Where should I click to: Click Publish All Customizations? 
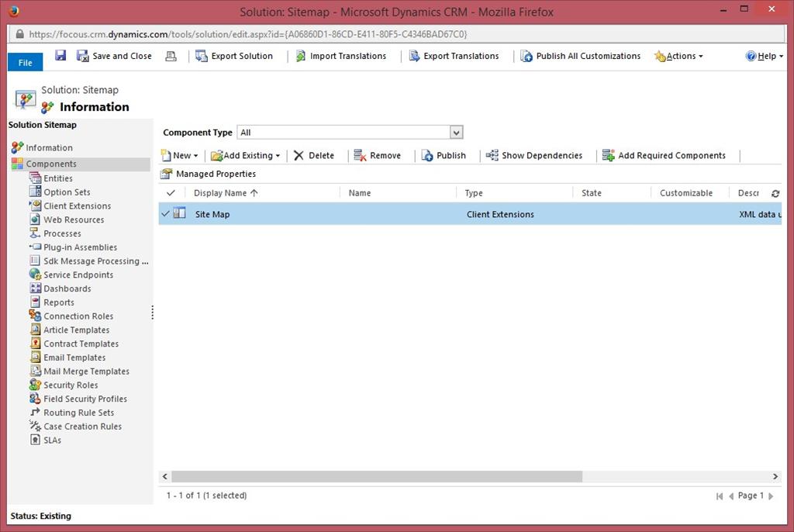(x=580, y=56)
